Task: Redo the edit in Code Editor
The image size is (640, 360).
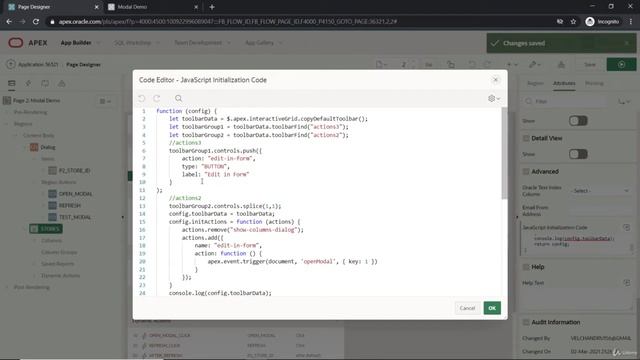Action: pos(157,98)
